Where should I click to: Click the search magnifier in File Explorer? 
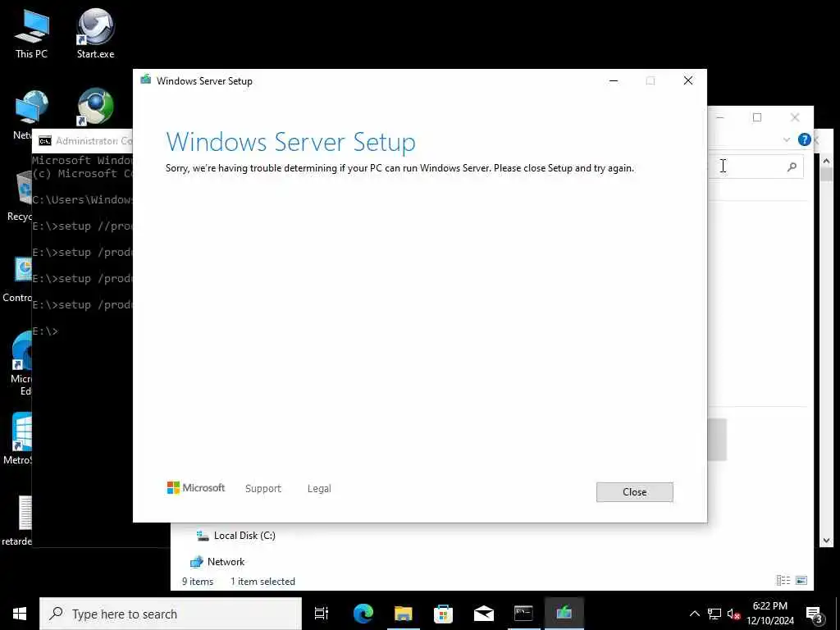point(792,167)
